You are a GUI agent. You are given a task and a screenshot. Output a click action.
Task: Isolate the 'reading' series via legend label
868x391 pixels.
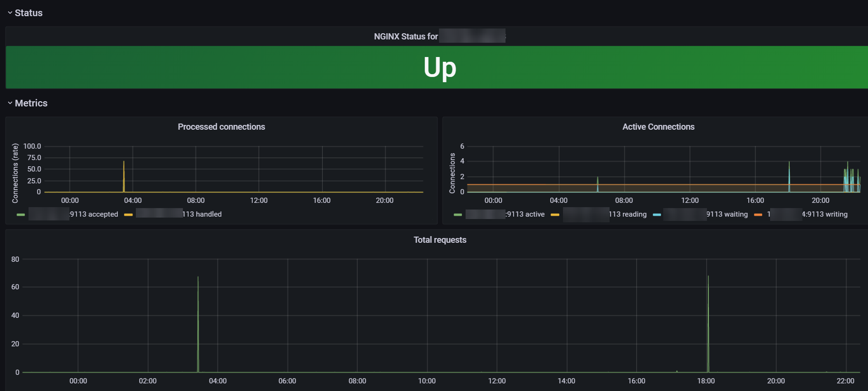(x=628, y=214)
